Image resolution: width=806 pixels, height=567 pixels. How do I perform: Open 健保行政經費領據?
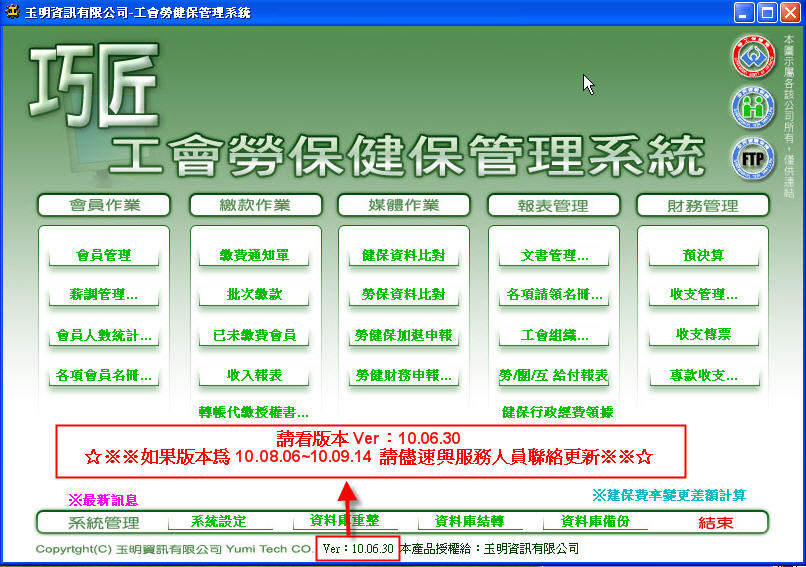pyautogui.click(x=558, y=412)
